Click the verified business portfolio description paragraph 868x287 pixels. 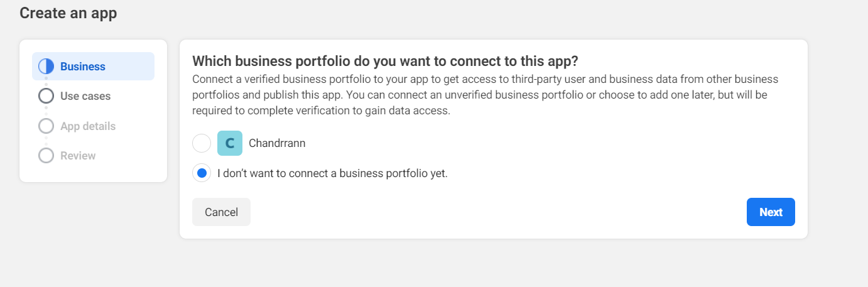(485, 95)
